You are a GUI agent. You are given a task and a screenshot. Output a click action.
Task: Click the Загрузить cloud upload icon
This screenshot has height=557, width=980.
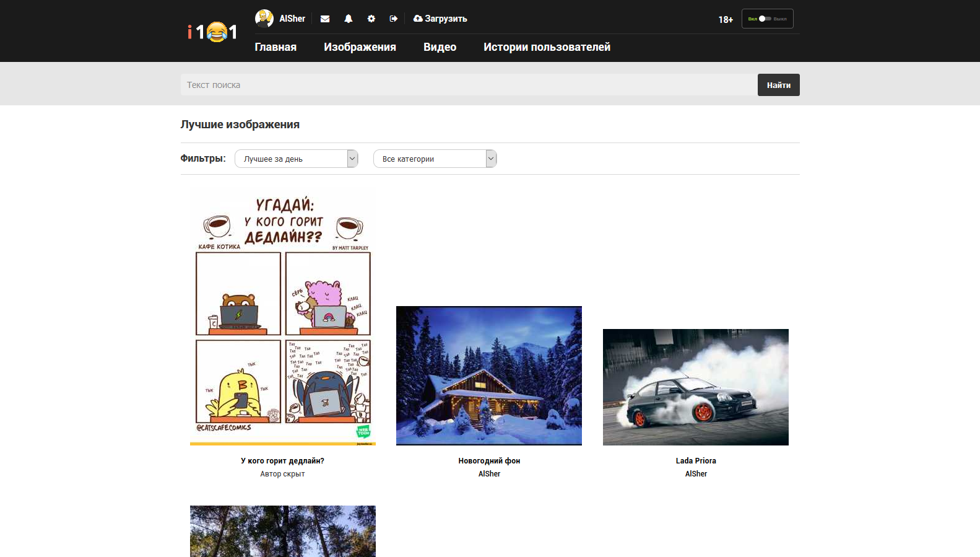pyautogui.click(x=418, y=19)
